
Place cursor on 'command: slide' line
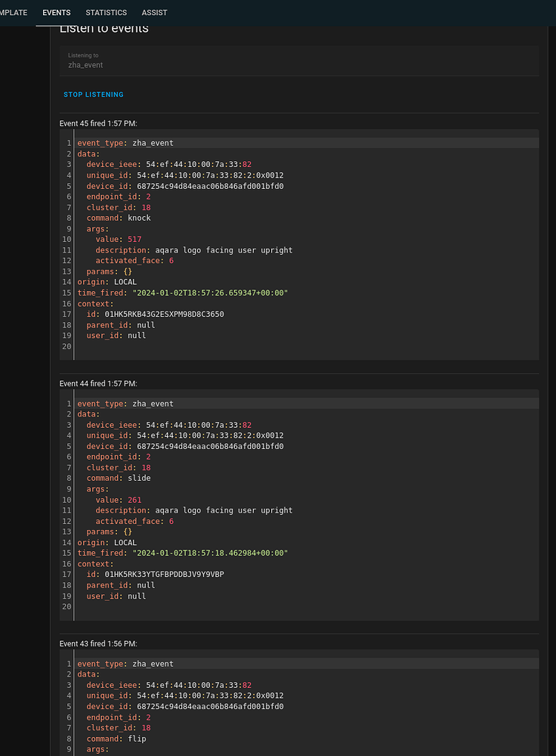[x=118, y=478]
